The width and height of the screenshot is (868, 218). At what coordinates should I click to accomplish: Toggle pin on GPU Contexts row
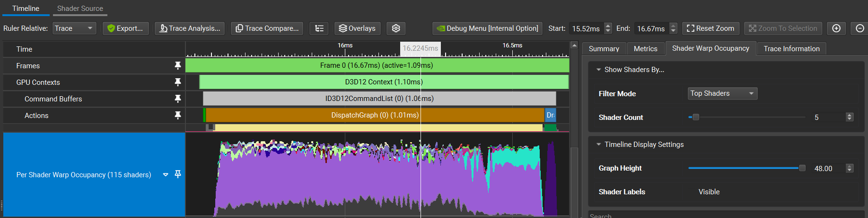coord(178,82)
